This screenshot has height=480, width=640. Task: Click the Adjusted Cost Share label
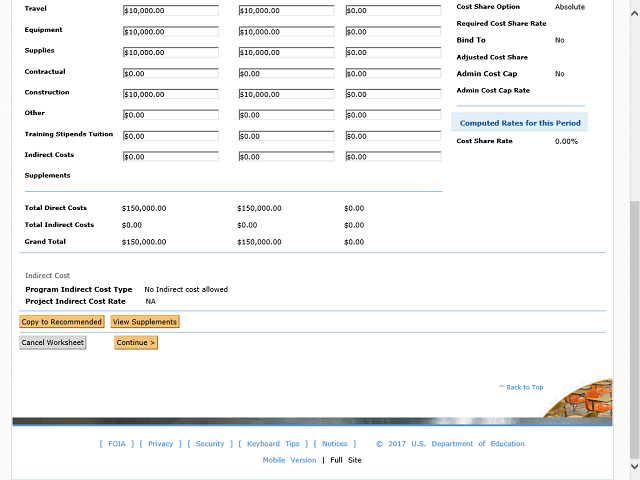pos(492,57)
